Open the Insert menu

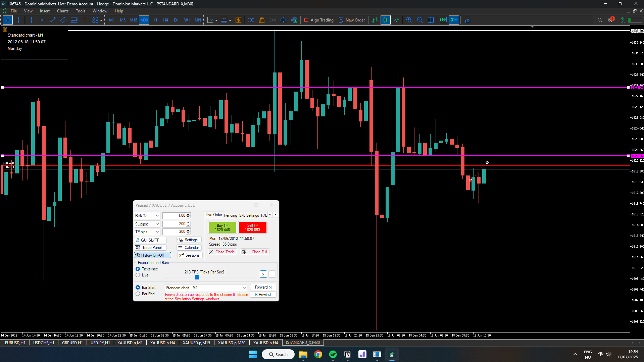click(x=45, y=11)
